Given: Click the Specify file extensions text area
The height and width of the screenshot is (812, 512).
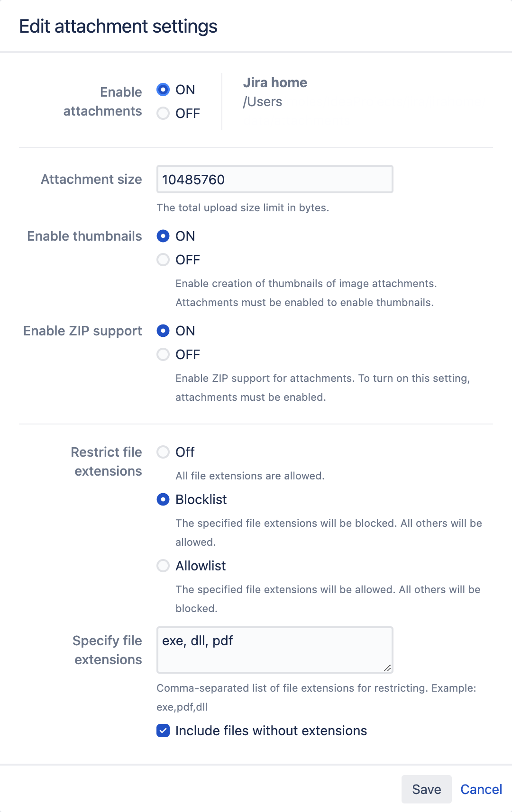Looking at the screenshot, I should (274, 650).
